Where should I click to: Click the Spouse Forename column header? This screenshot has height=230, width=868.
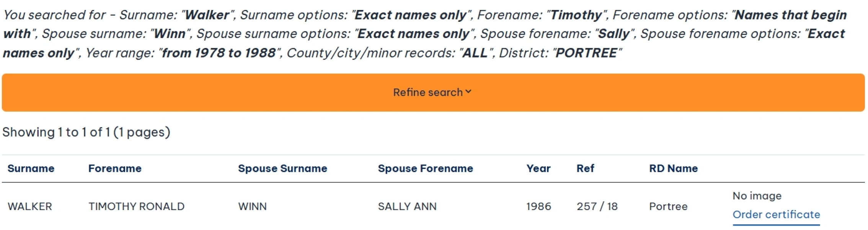click(425, 169)
